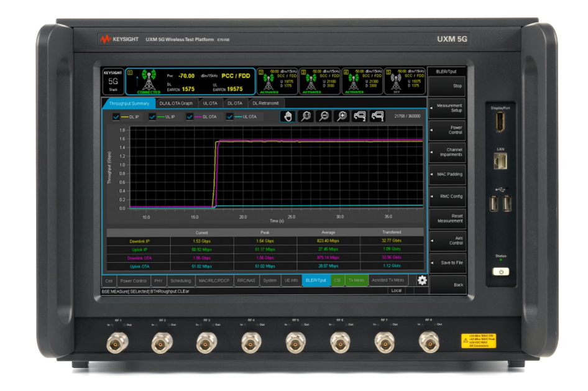
Task: Click the zoom in magnifier icon
Action: (342, 116)
